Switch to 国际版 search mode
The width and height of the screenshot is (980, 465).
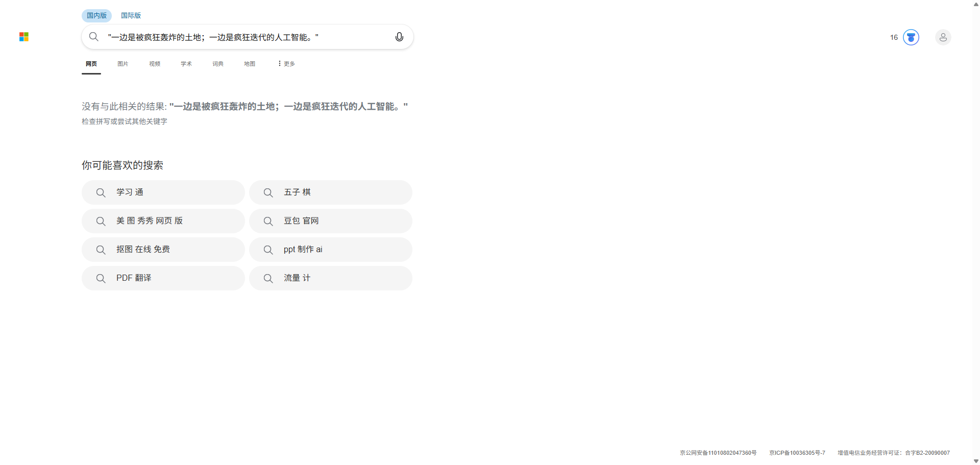[x=131, y=15]
